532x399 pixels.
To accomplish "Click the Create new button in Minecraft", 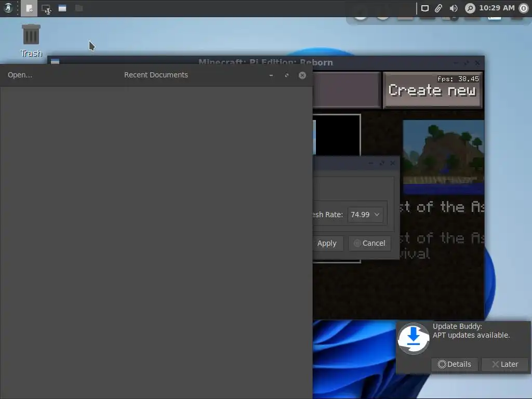I will click(x=432, y=90).
